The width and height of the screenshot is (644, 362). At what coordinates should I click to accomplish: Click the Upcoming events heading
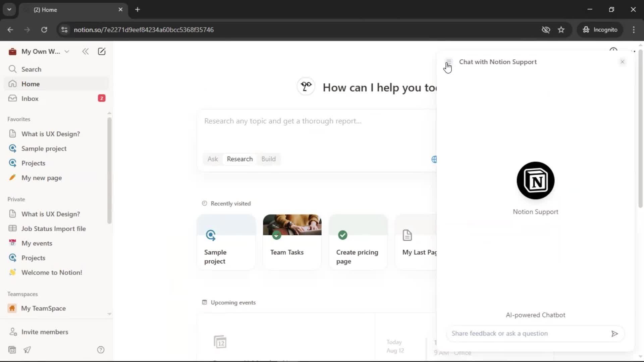point(233,302)
